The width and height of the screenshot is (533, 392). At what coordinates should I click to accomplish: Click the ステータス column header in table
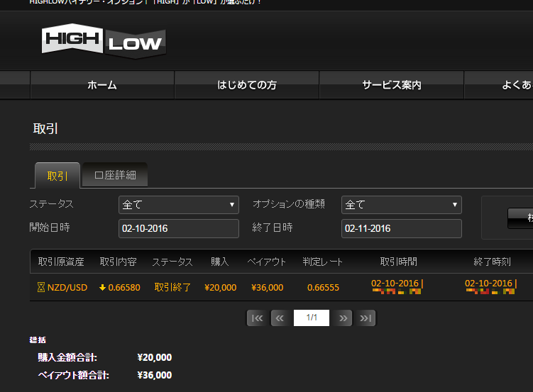click(x=172, y=262)
